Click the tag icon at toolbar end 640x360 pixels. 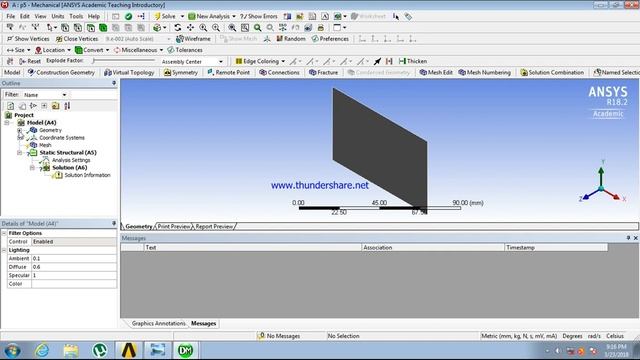[408, 16]
